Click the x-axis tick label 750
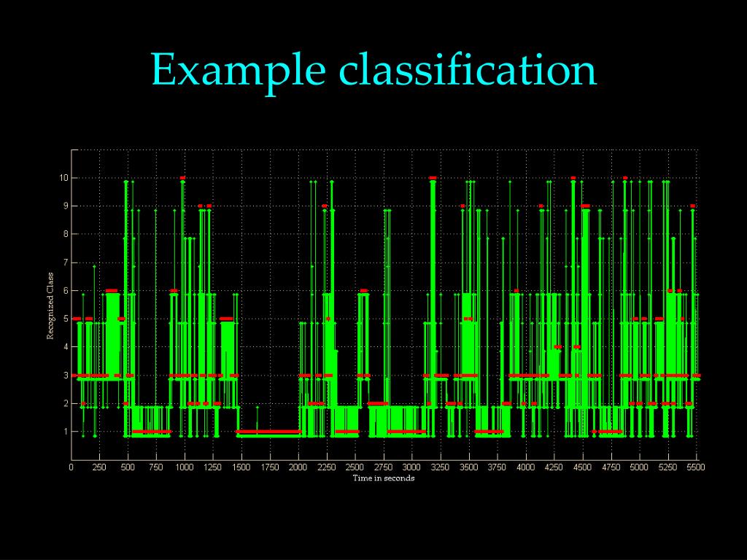The image size is (747, 560). coord(156,467)
